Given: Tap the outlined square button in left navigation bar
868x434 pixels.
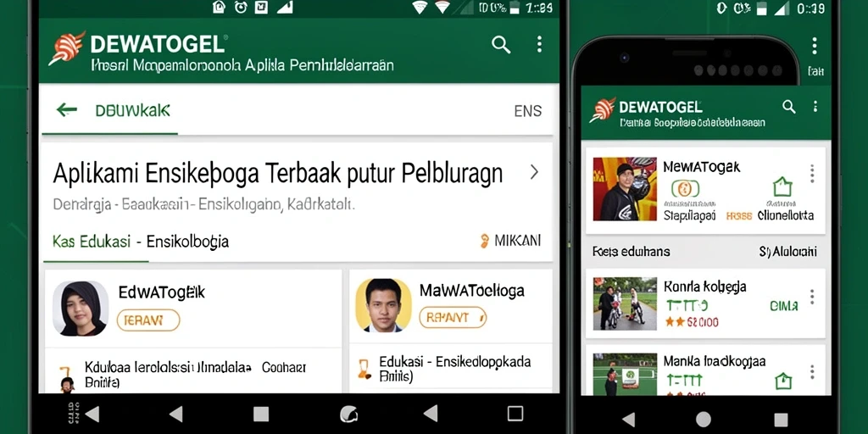Looking at the screenshot, I should coord(515,414).
